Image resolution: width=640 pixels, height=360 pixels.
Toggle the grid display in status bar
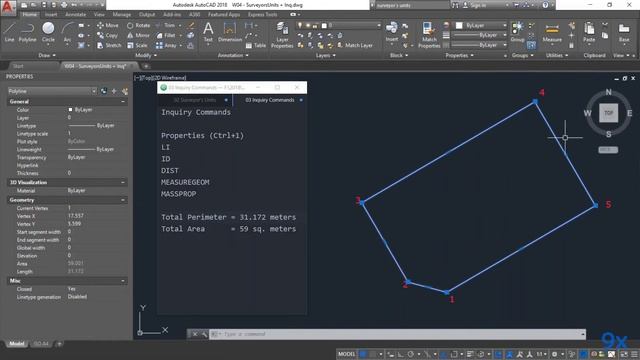coord(362,354)
